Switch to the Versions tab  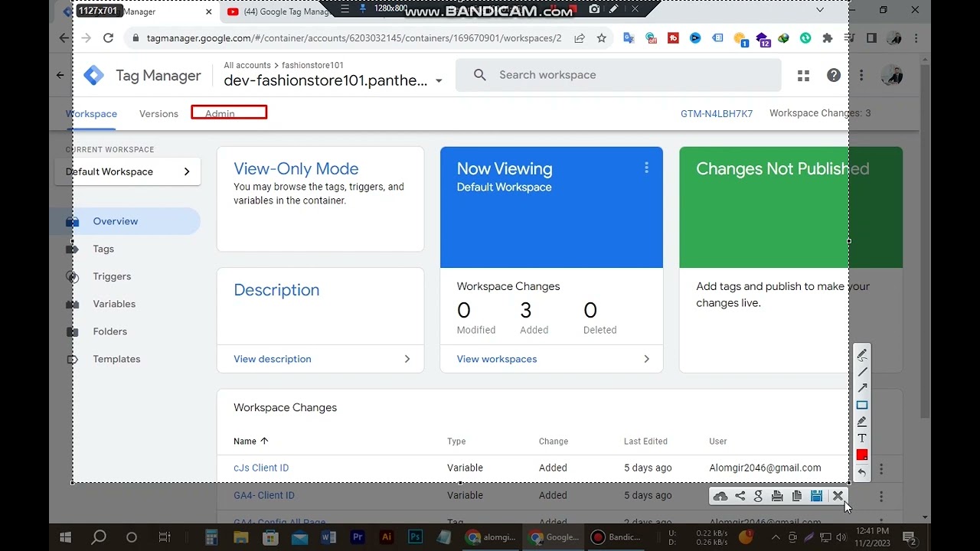pyautogui.click(x=158, y=113)
